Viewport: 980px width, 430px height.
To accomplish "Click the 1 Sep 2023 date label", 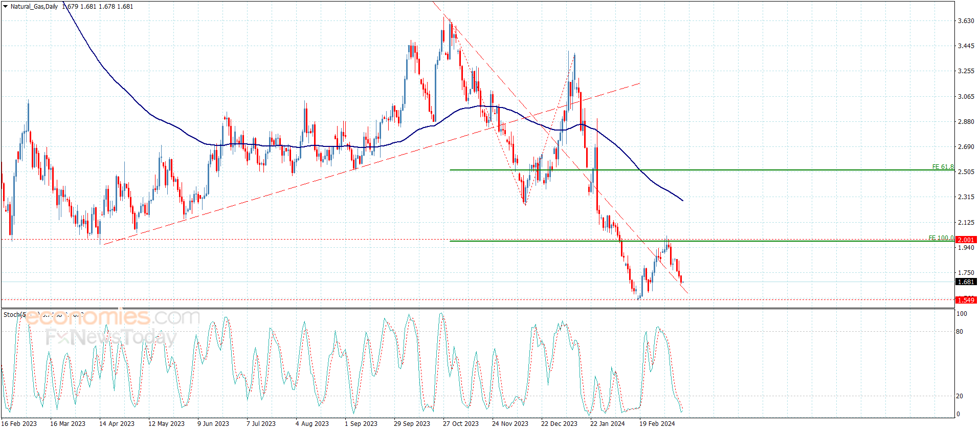I will pyautogui.click(x=361, y=423).
